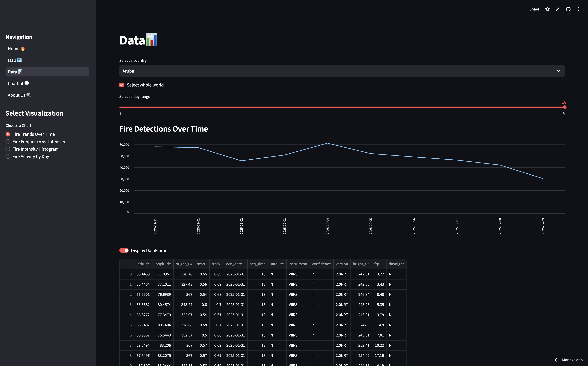Click the pencil edit icon
The image size is (588, 366).
coord(558,9)
